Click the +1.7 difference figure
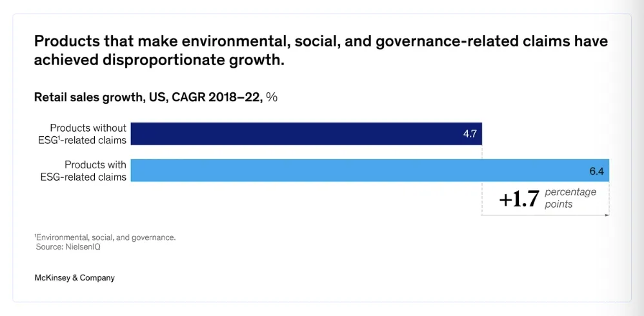 tap(519, 199)
